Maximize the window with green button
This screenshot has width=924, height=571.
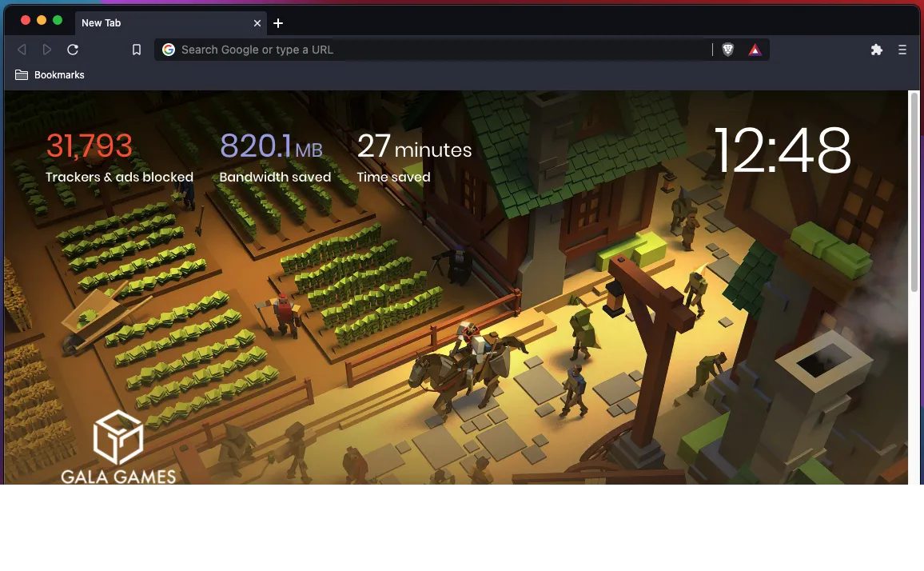click(58, 20)
